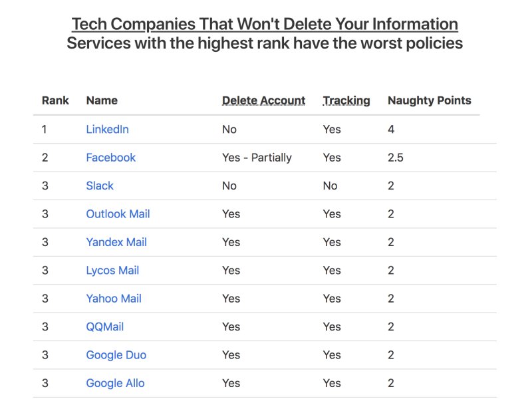Image resolution: width=532 pixels, height=399 pixels.
Task: Open the QQMail link
Action: pyautogui.click(x=105, y=327)
